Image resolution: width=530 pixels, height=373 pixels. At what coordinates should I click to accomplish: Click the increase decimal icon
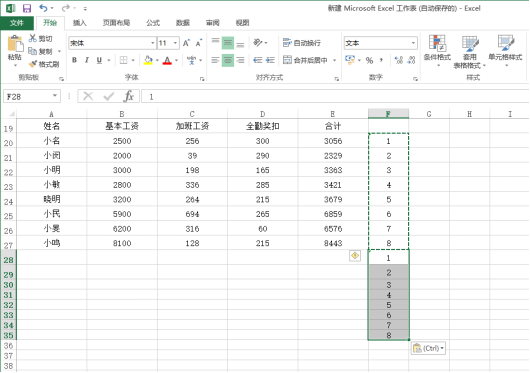pos(399,60)
